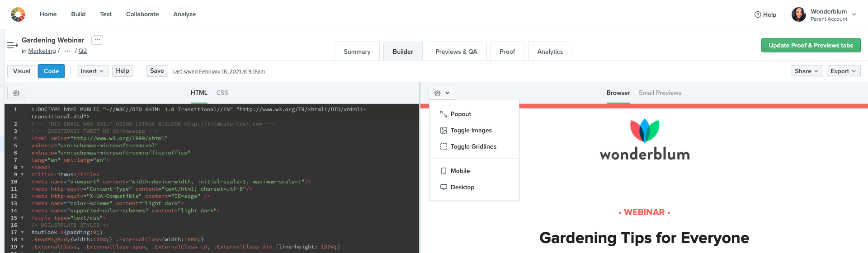
Task: Open Analyze in top navigation
Action: point(184,14)
